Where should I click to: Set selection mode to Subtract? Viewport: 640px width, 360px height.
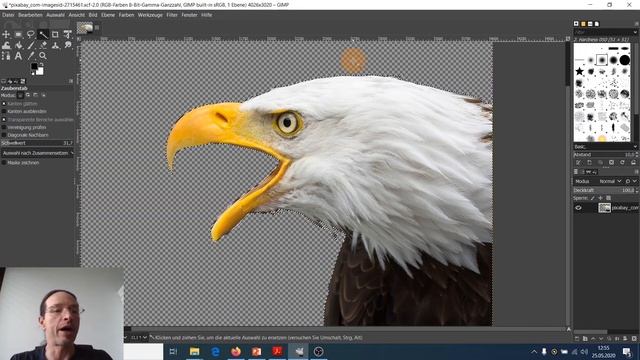[36, 95]
